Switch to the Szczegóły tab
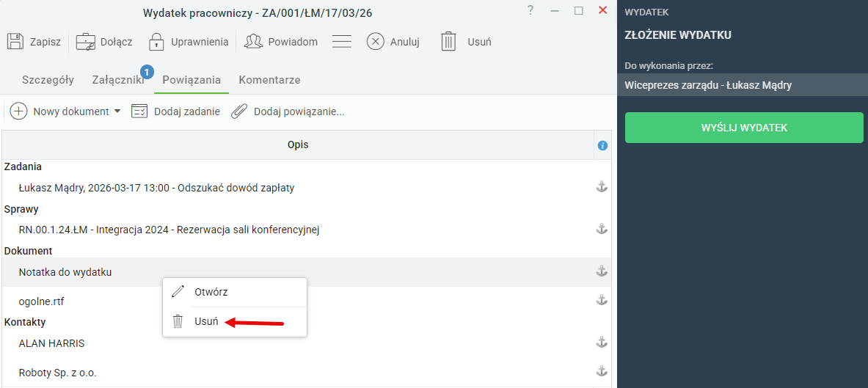The width and height of the screenshot is (868, 388). pyautogui.click(x=48, y=80)
